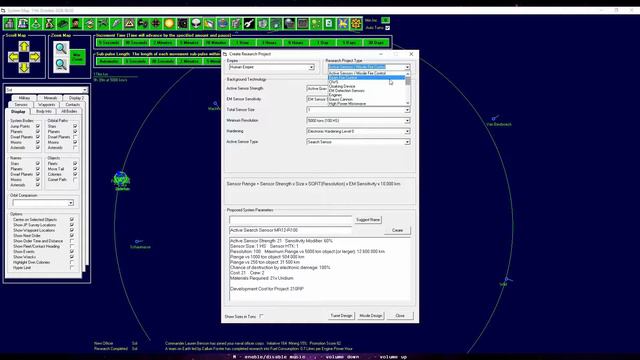Image resolution: width=640 pixels, height=360 pixels.
Task: Toggle Objects Comet Path checkbox
Action: [75, 179]
